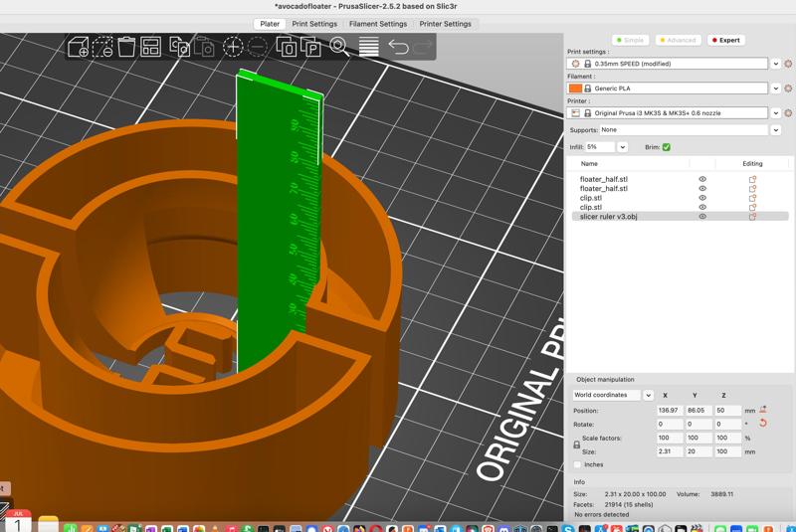Image resolution: width=796 pixels, height=532 pixels.
Task: Open the Print settings gear icon
Action: (x=788, y=64)
